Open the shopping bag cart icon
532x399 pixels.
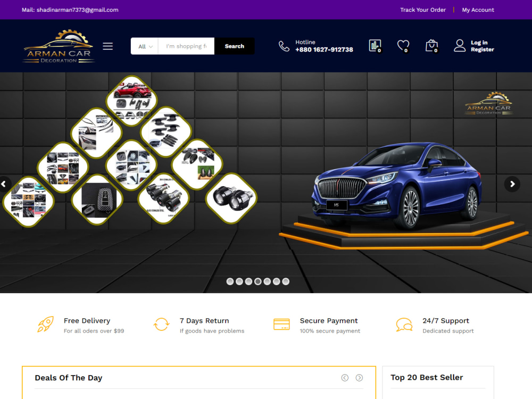pos(431,46)
